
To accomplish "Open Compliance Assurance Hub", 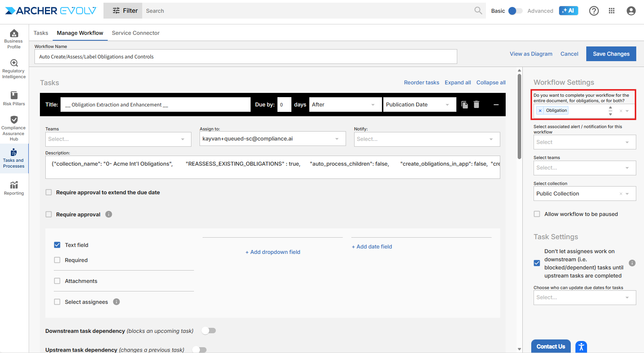I will tap(14, 128).
